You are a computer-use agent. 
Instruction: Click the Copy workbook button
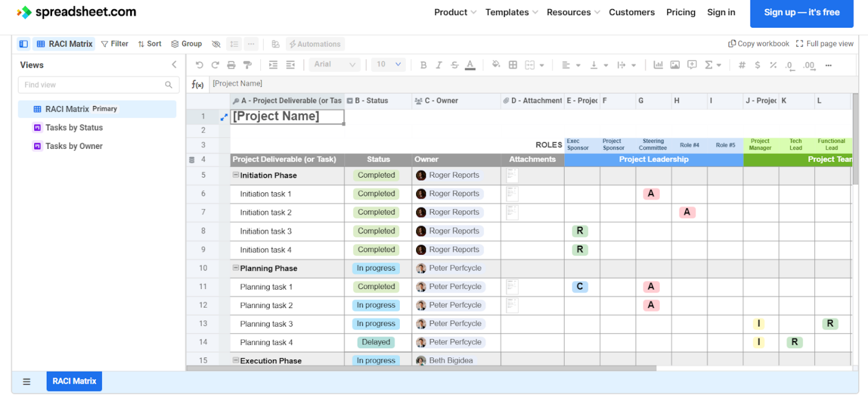[759, 43]
